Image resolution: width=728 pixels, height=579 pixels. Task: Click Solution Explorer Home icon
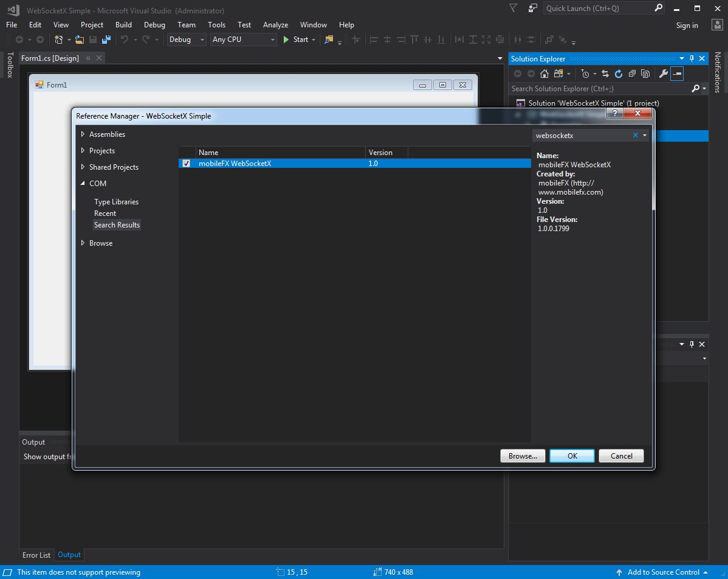[x=544, y=74]
